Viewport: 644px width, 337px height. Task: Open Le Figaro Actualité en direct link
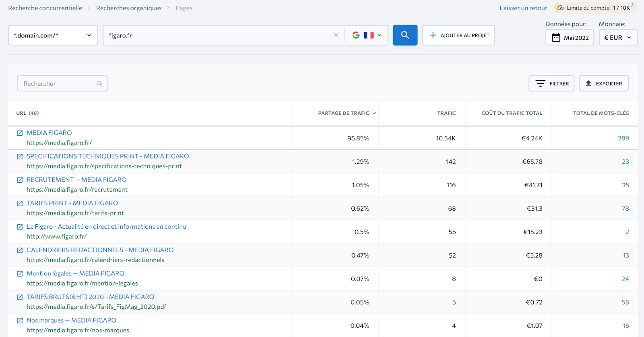[106, 227]
